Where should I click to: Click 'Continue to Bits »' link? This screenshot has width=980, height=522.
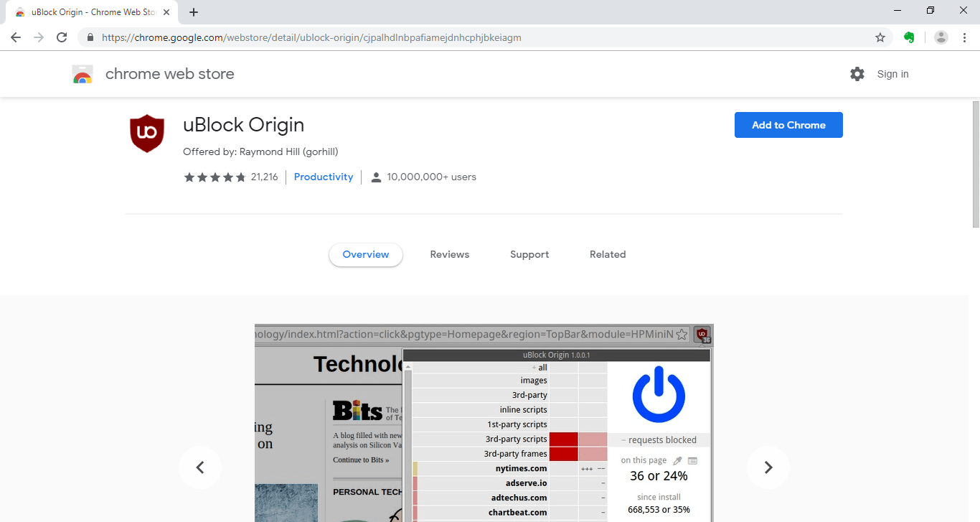pos(361,460)
